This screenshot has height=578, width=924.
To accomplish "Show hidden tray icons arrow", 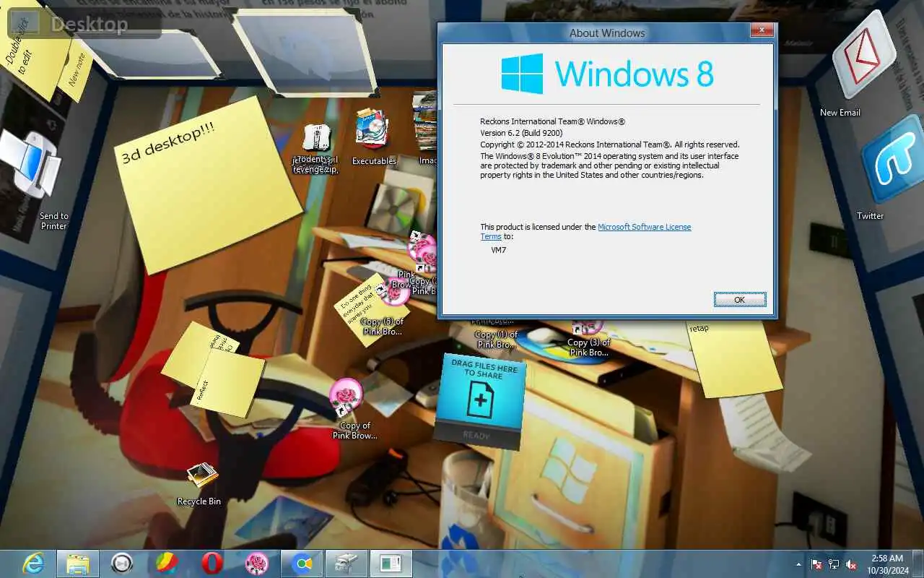I will 798,564.
